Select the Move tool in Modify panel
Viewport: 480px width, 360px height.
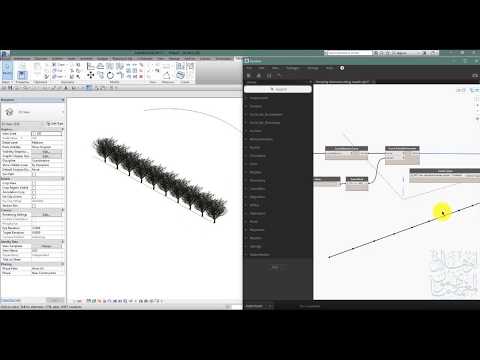coord(90,75)
